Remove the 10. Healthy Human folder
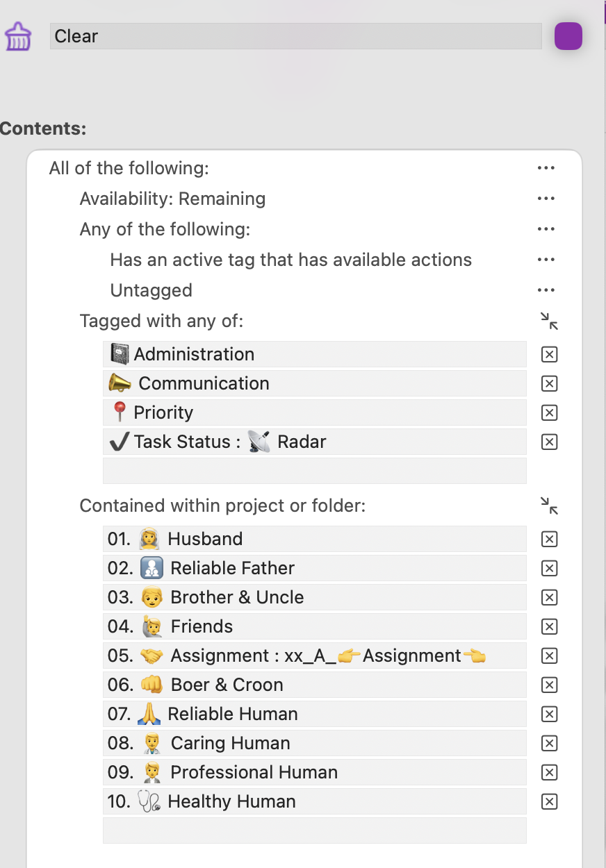 [x=549, y=802]
